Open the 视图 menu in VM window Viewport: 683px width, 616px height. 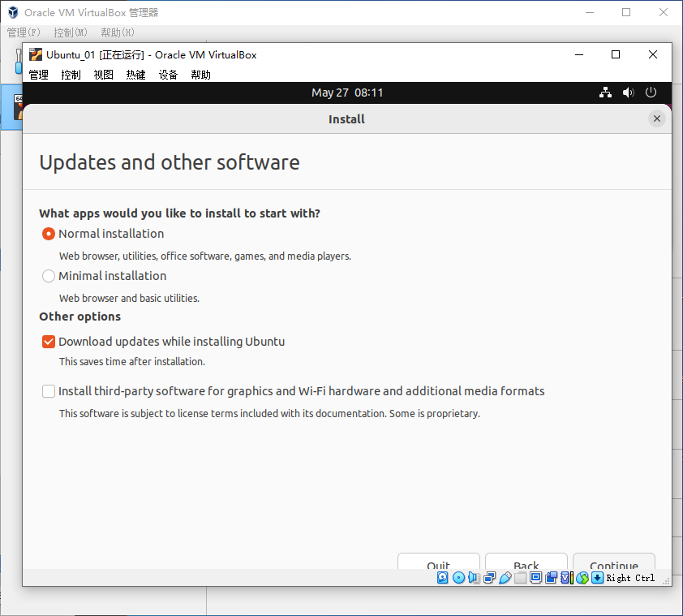(x=104, y=75)
